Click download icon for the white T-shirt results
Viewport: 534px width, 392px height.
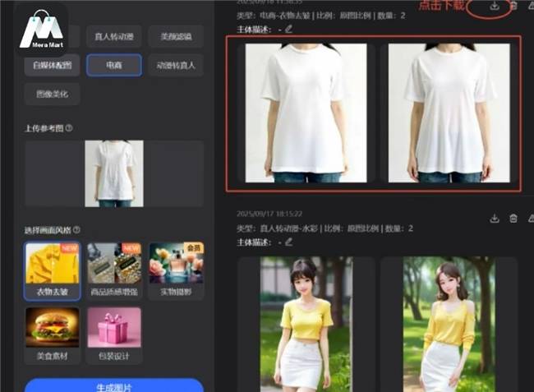coord(495,7)
